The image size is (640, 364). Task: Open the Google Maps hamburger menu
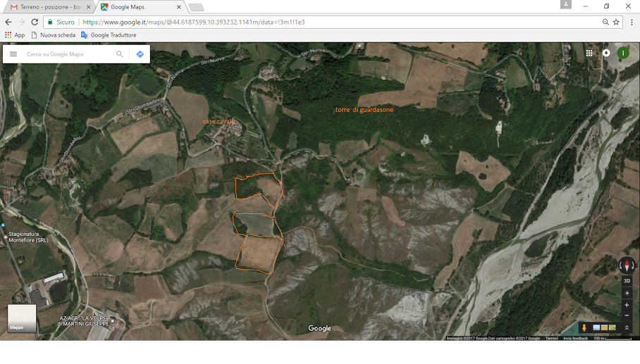click(x=13, y=54)
